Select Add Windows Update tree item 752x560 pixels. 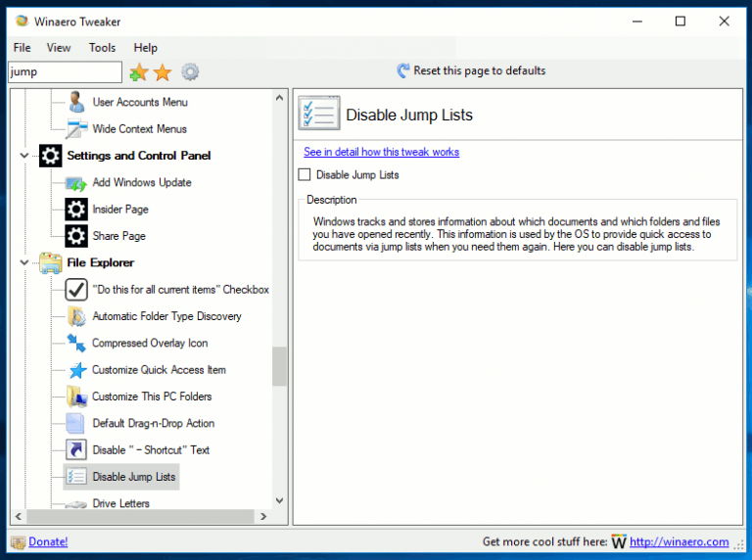(x=142, y=183)
